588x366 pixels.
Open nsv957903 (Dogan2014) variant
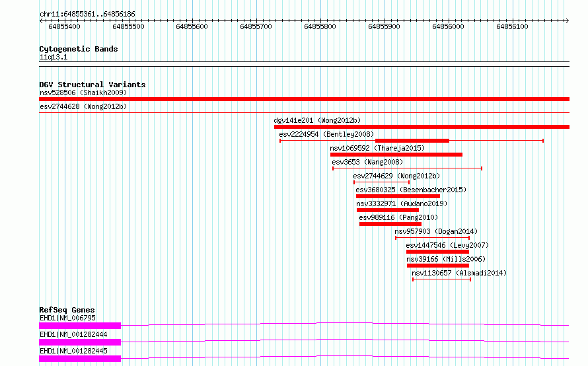(436, 231)
